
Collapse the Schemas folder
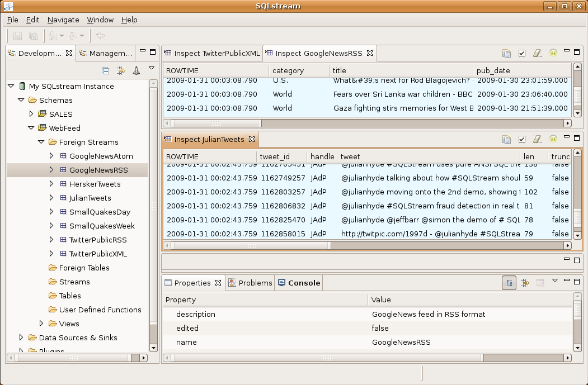21,100
